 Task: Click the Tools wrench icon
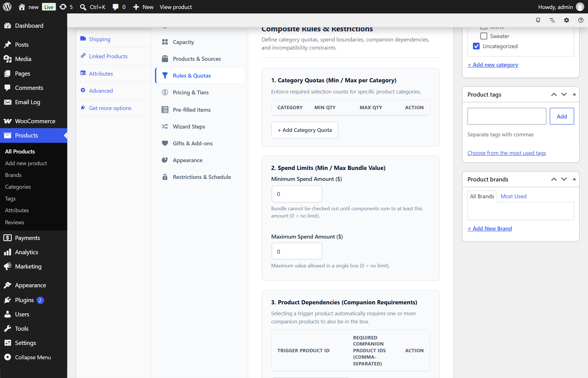[x=8, y=328]
